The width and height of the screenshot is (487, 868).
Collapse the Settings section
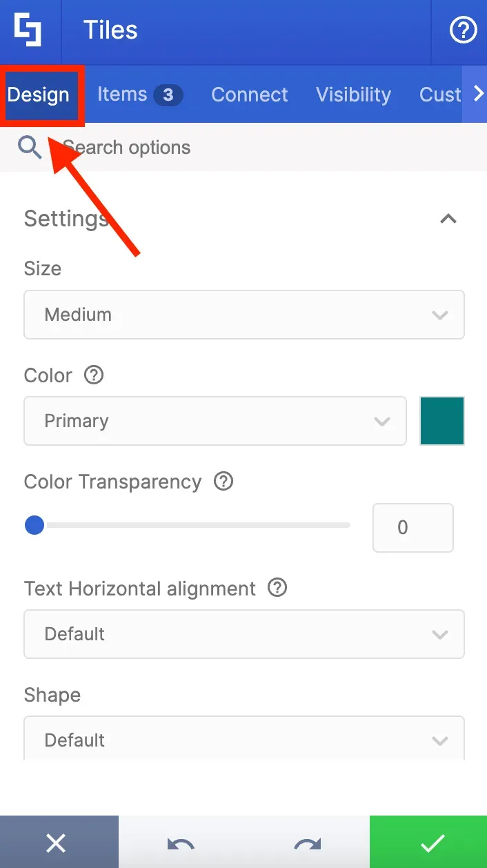pyautogui.click(x=448, y=219)
